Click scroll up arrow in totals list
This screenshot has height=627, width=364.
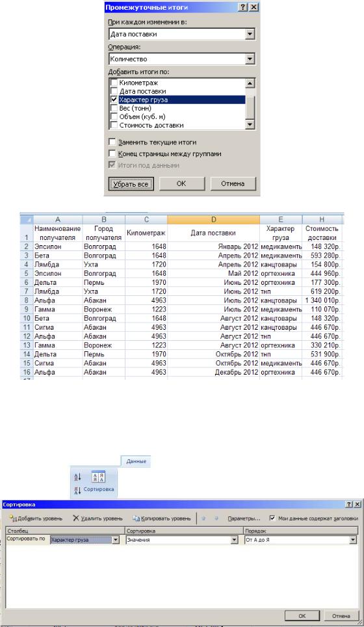pyautogui.click(x=250, y=83)
